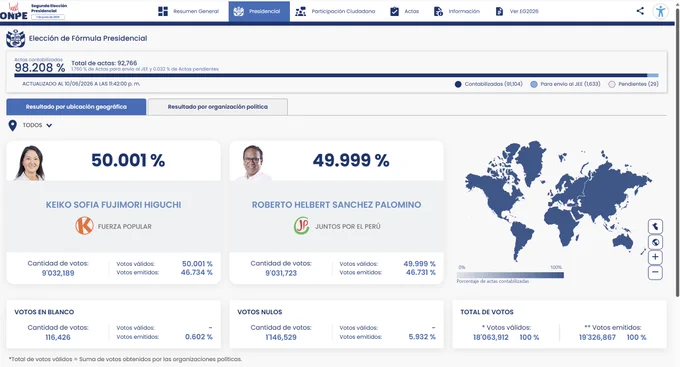Click the TOTAL DE VOTOS heading
680x367 pixels.
(x=487, y=312)
